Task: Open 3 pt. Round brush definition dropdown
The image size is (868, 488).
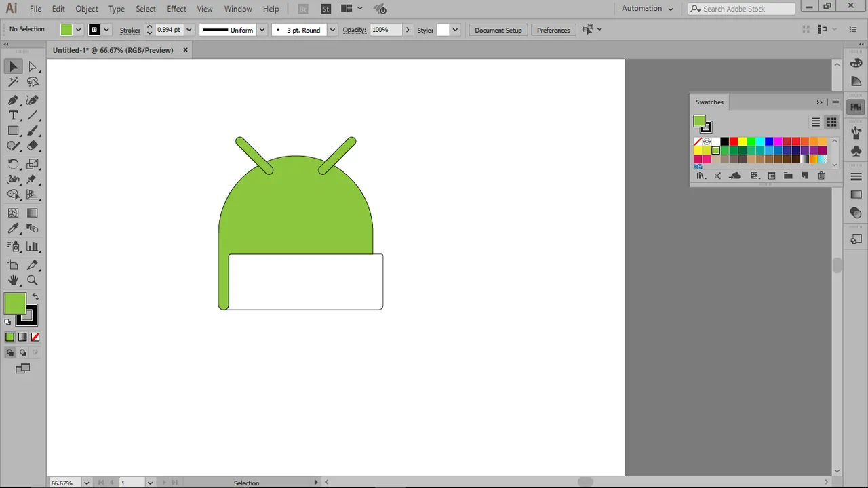Action: (332, 30)
